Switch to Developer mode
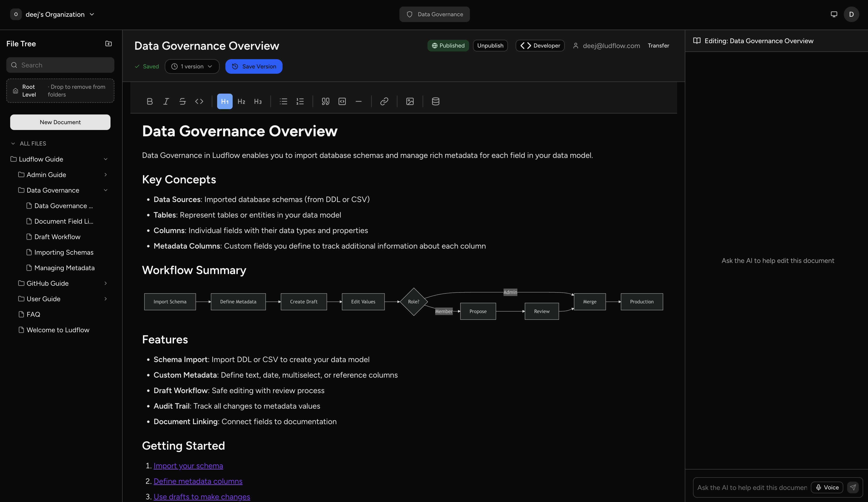Screen dimensions: 868x502 [540, 45]
